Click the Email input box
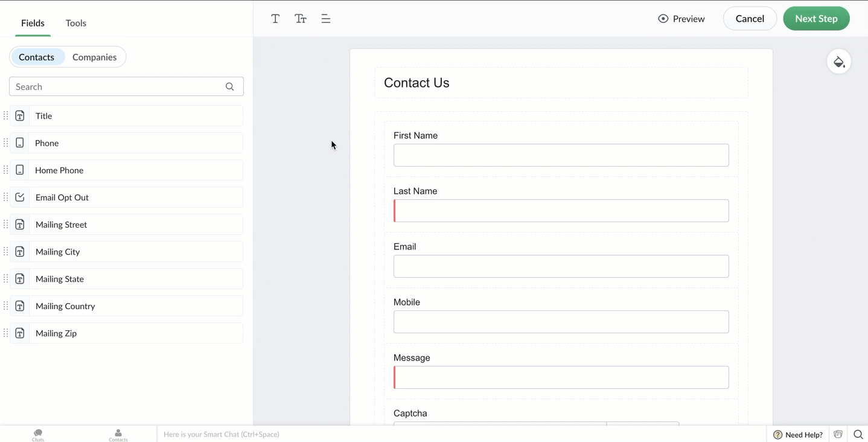Screen dimensions: 868x442 tap(561, 266)
